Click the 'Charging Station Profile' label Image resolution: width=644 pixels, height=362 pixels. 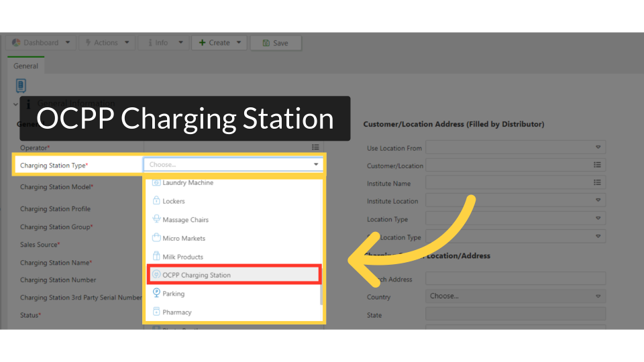click(55, 209)
